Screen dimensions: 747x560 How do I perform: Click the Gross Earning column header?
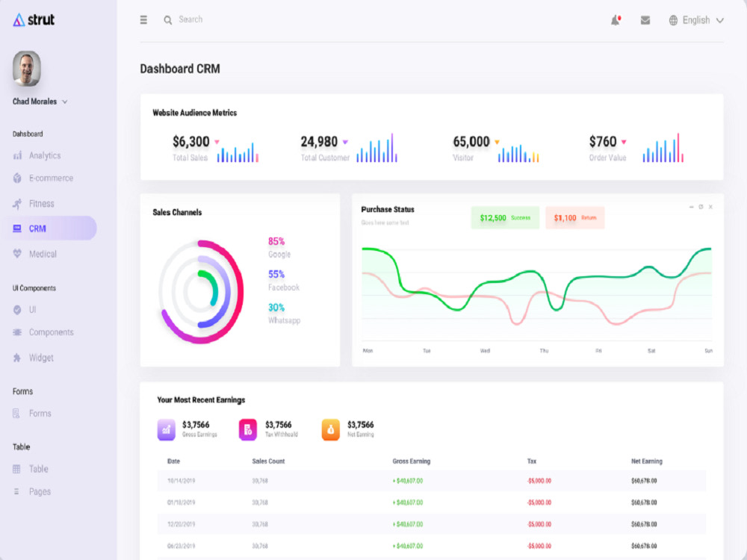pos(411,461)
